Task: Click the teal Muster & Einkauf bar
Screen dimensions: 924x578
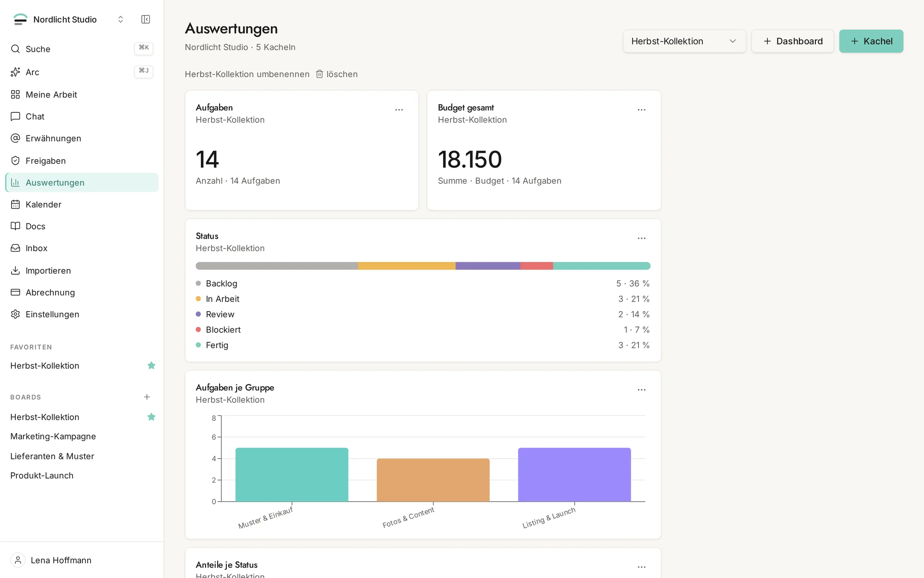Action: pyautogui.click(x=292, y=475)
